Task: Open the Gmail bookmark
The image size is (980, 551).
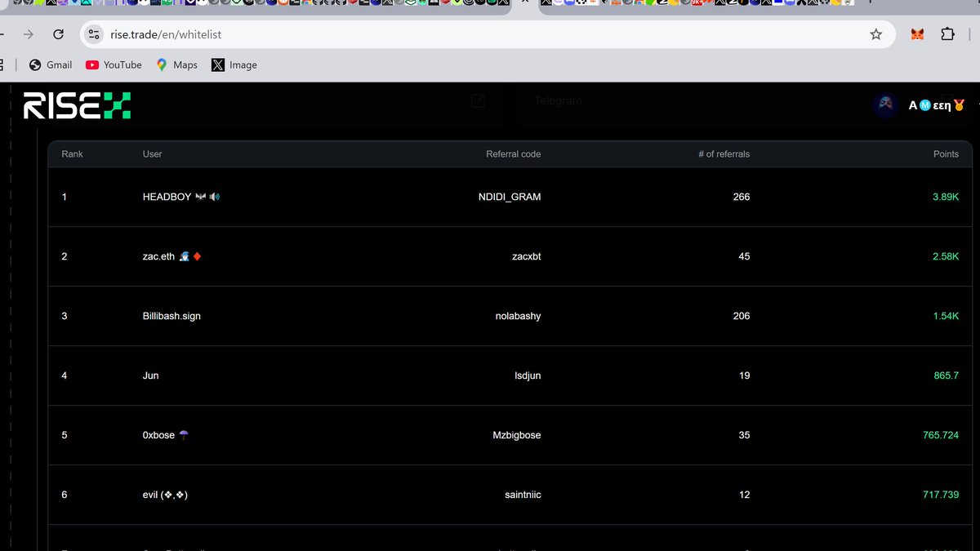Action: (x=51, y=64)
